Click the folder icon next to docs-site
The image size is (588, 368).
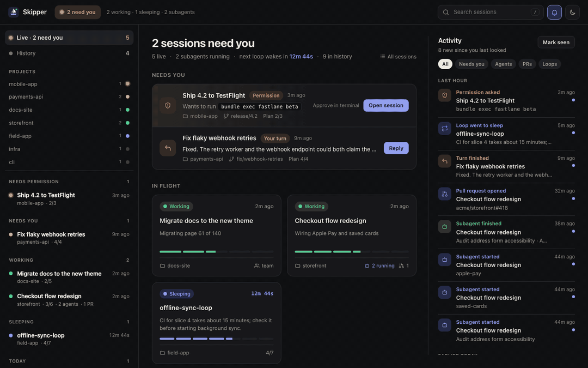[x=162, y=266]
